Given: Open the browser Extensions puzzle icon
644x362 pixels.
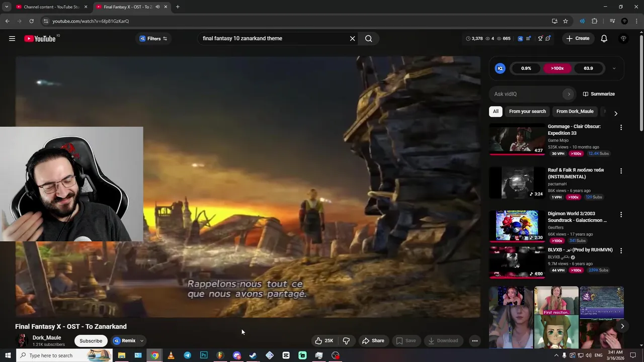Looking at the screenshot, I should [x=595, y=21].
